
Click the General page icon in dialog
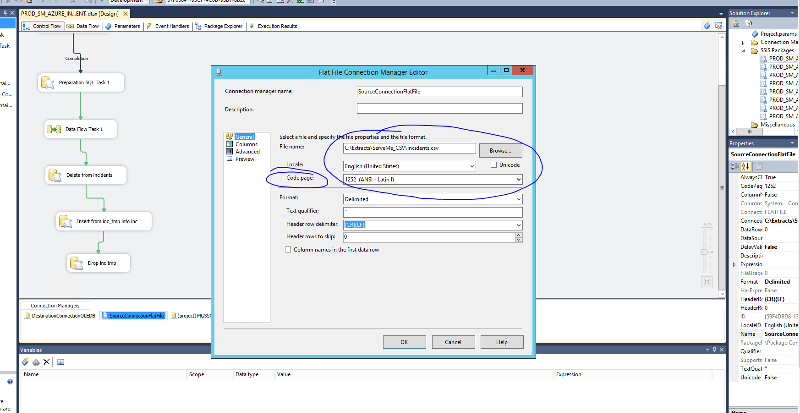pos(230,136)
